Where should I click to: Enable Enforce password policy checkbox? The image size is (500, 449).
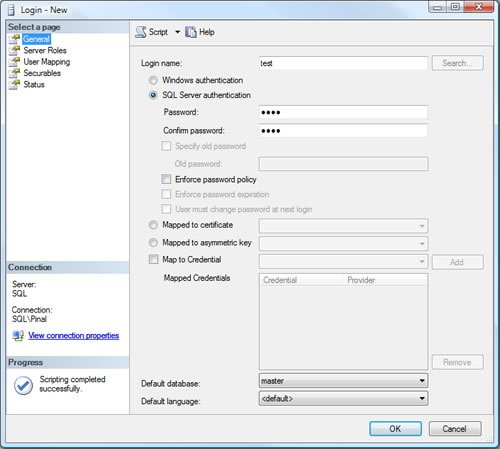[166, 179]
